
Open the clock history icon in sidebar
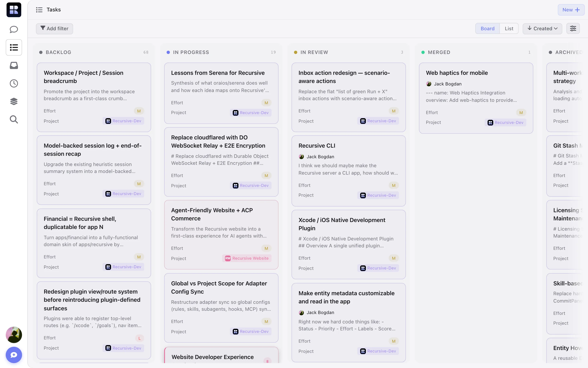point(14,83)
